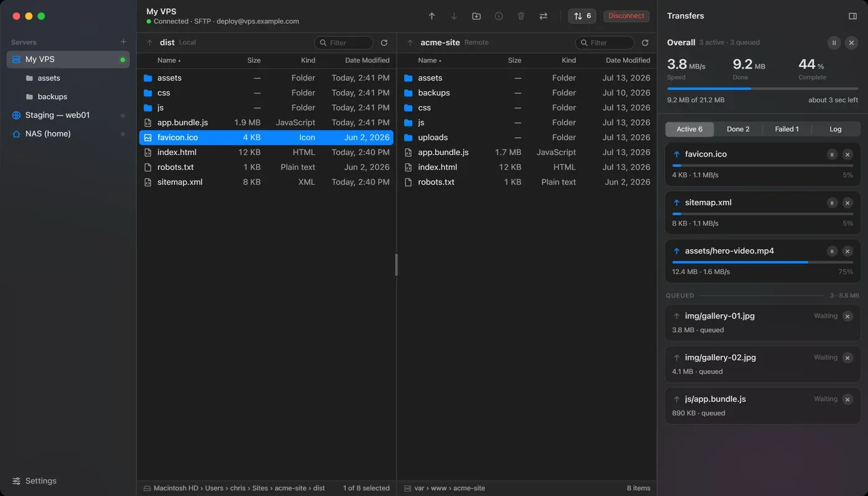The image size is (868, 496).
Task: Click the sync directories arrows icon
Action: click(x=543, y=16)
